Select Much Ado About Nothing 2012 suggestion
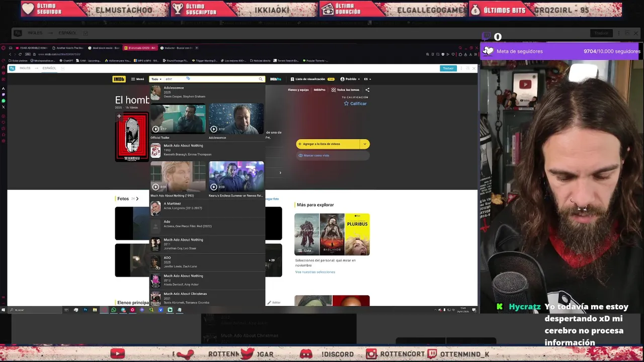The image size is (644, 362). [207, 280]
